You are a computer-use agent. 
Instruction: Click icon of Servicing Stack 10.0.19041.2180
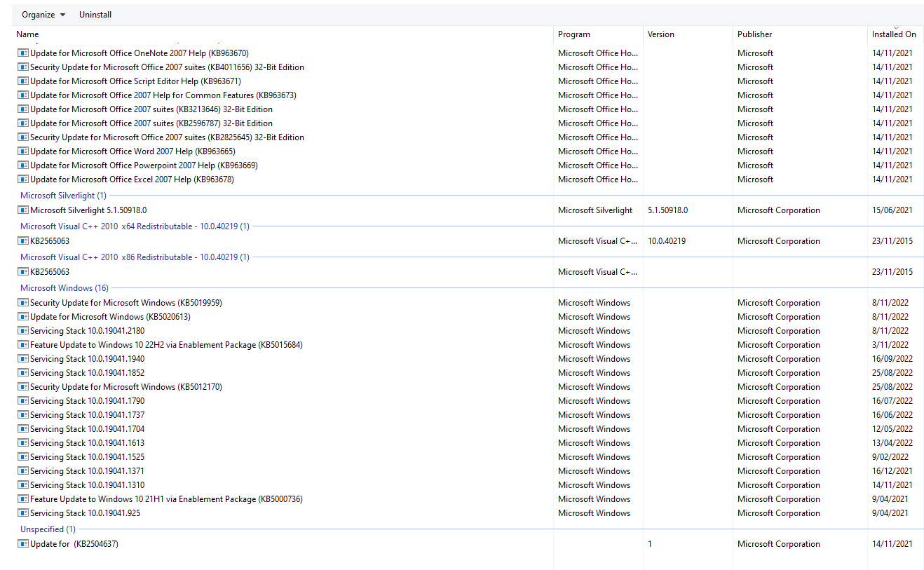coord(23,331)
